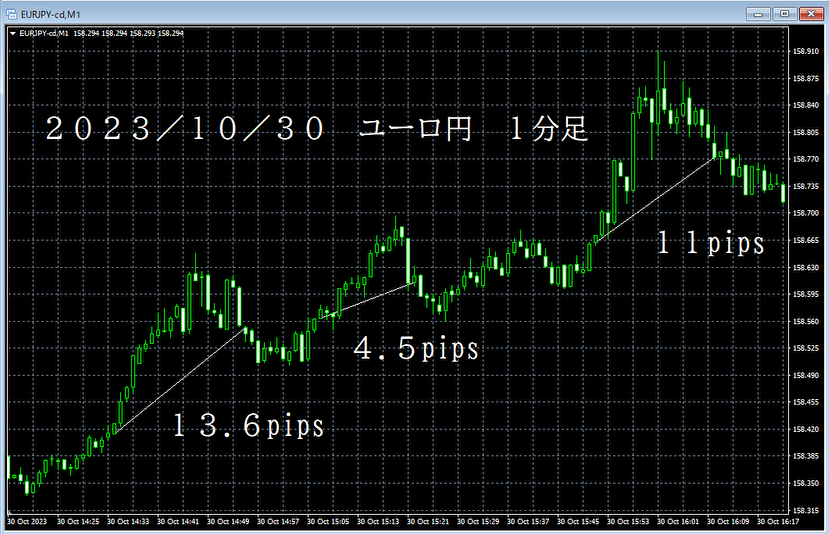Click the OHLC values 158.294 in chart header
This screenshot has width=829, height=534.
click(128, 33)
